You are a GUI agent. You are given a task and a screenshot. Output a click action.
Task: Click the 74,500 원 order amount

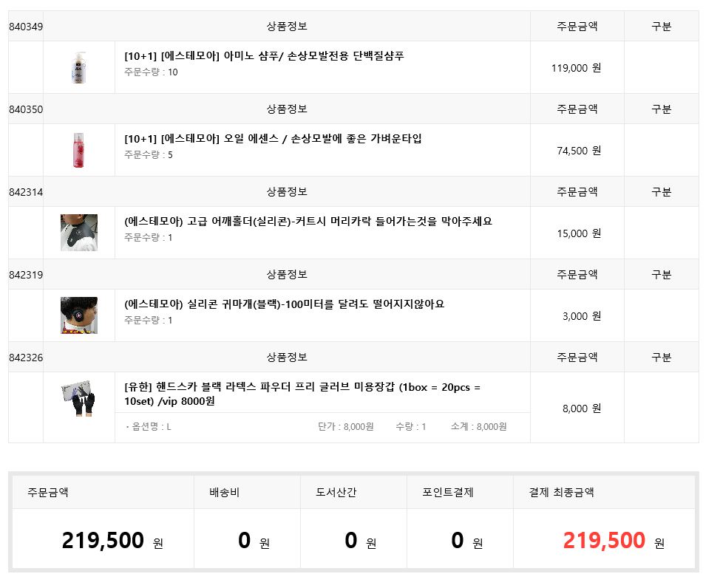click(579, 151)
